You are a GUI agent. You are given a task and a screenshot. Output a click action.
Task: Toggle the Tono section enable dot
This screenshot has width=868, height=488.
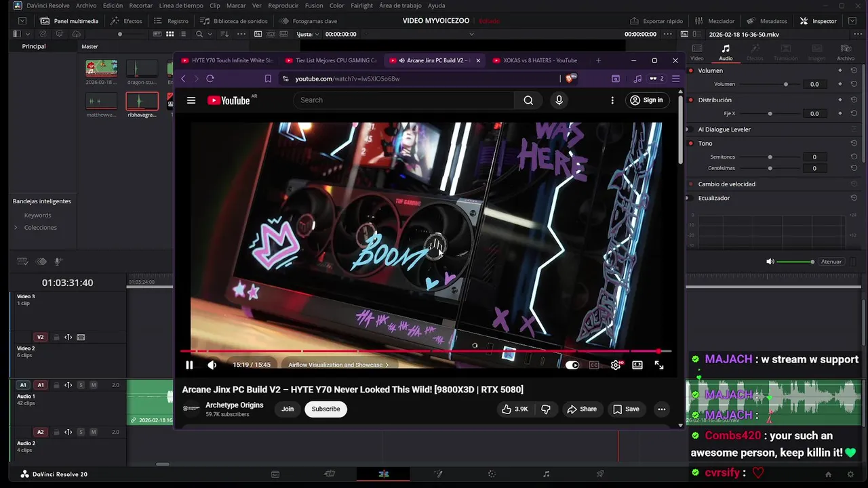coord(691,143)
